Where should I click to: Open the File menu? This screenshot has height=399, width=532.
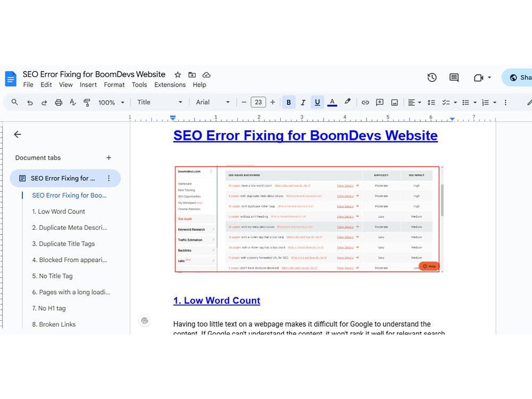point(28,85)
